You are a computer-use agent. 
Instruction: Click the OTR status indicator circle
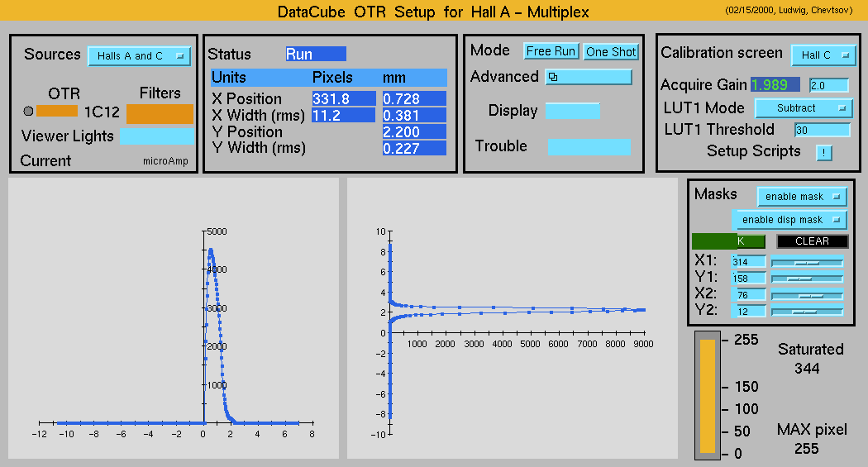pyautogui.click(x=29, y=112)
